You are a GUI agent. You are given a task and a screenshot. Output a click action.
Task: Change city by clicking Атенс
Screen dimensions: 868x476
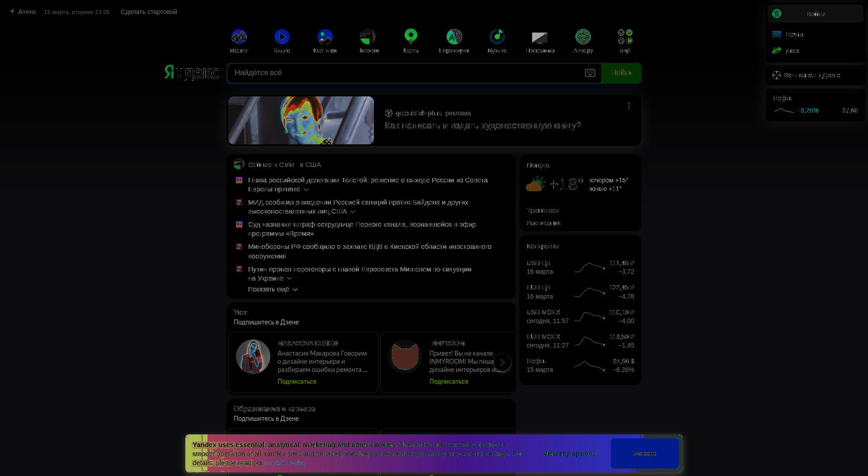(27, 12)
